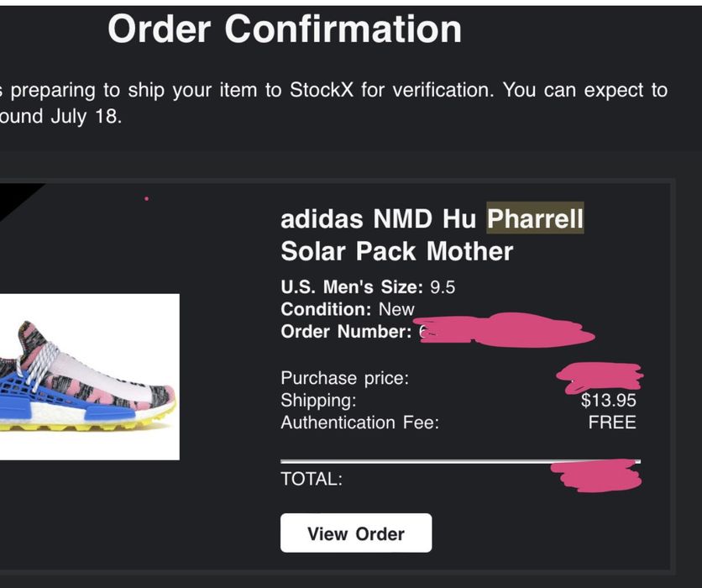Click the redacted purchase price amount
Viewport: 702px width, 588px height.
coord(599,376)
